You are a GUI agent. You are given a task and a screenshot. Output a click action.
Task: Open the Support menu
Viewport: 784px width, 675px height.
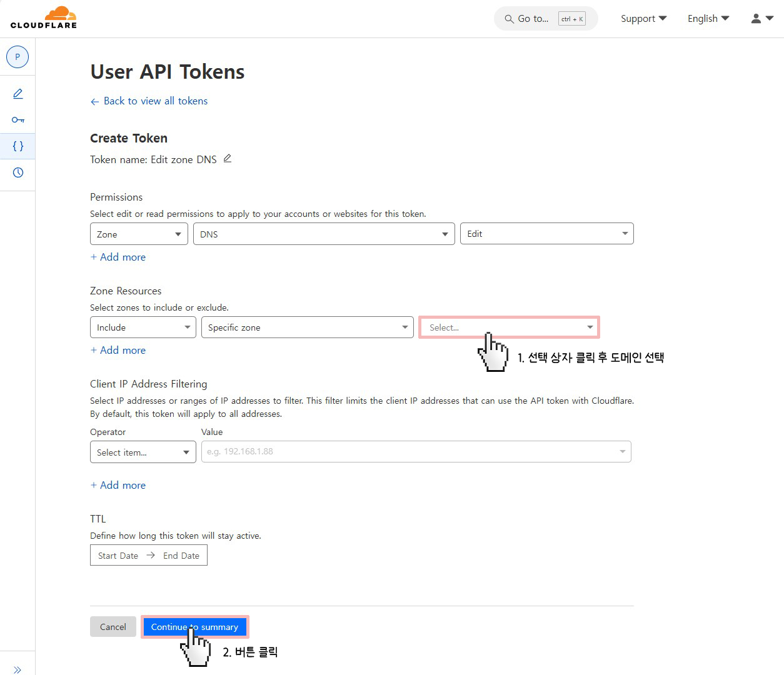pos(643,19)
